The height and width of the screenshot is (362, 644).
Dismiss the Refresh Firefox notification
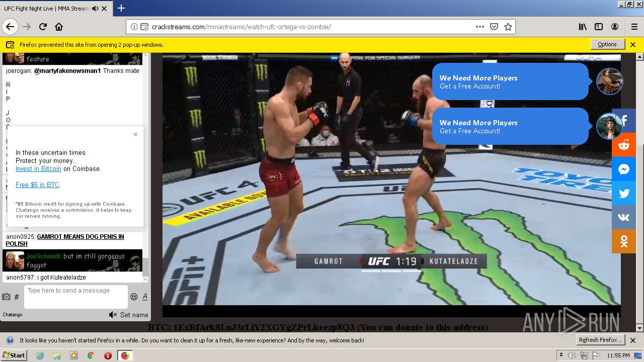coord(633,340)
